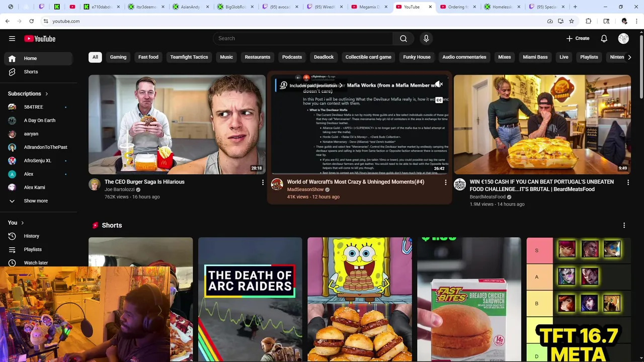Open Shorts in the sidebar
Viewport: 644px width, 362px height.
click(x=39, y=72)
